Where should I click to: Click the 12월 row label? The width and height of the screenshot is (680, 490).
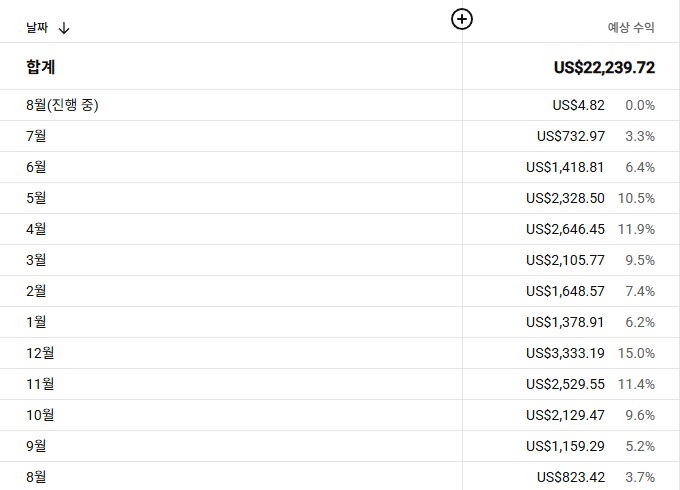[40, 353]
